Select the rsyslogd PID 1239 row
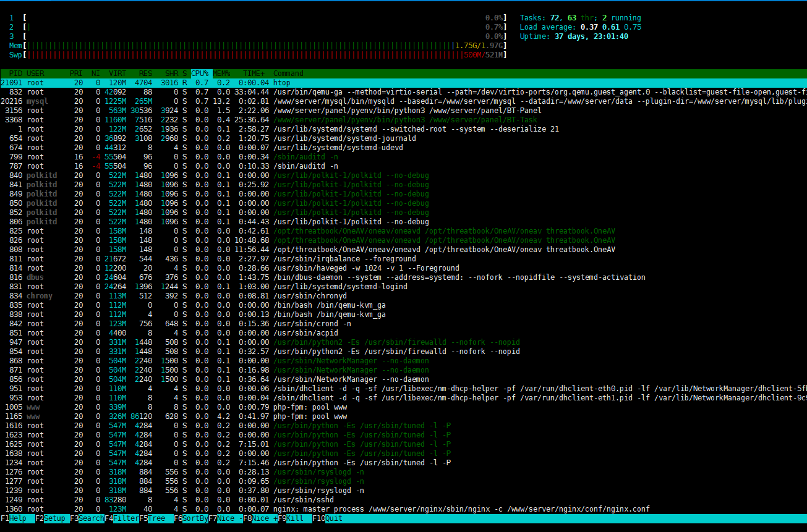 pyautogui.click(x=403, y=491)
